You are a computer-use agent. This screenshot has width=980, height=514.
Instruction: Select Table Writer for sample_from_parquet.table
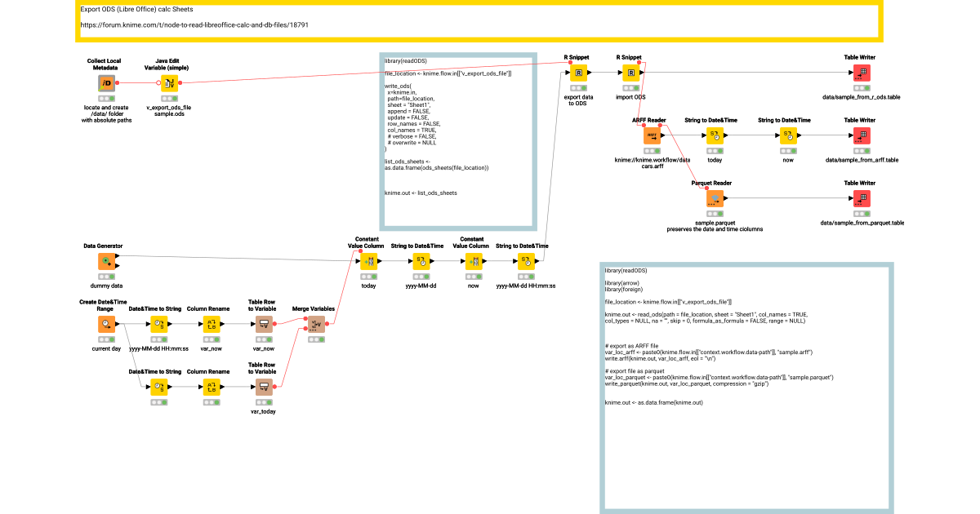(861, 198)
